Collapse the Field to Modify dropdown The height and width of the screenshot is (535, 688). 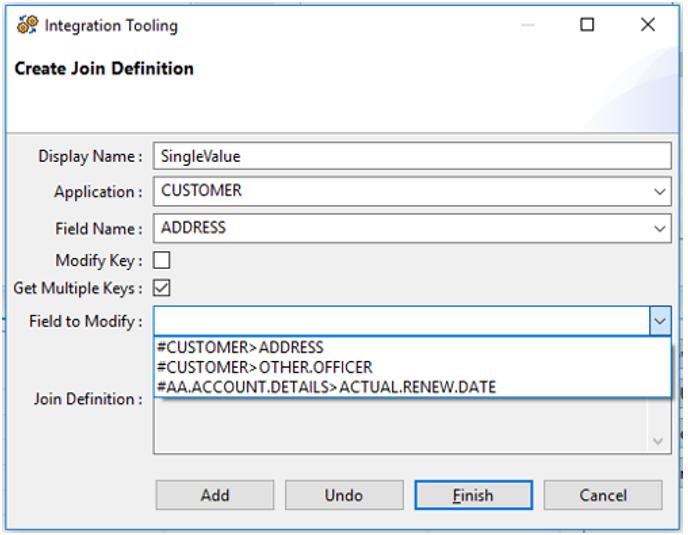tap(659, 321)
